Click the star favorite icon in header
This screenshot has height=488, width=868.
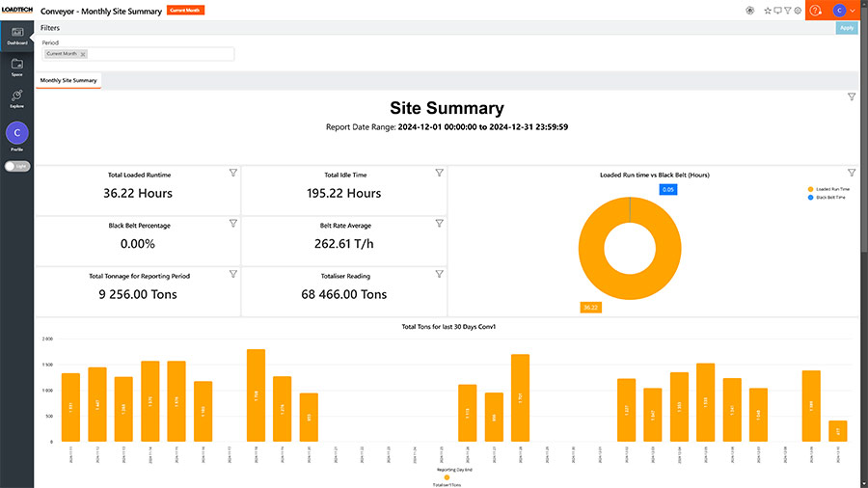click(768, 11)
